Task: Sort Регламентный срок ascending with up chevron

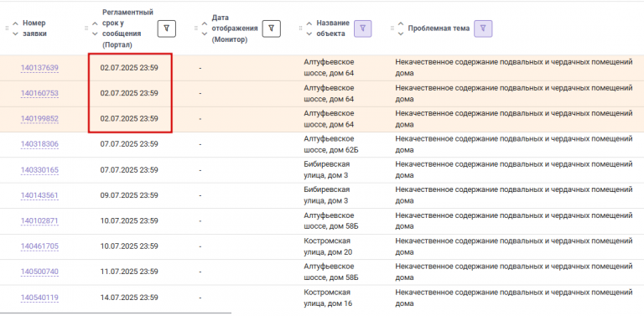Action: click(x=95, y=23)
